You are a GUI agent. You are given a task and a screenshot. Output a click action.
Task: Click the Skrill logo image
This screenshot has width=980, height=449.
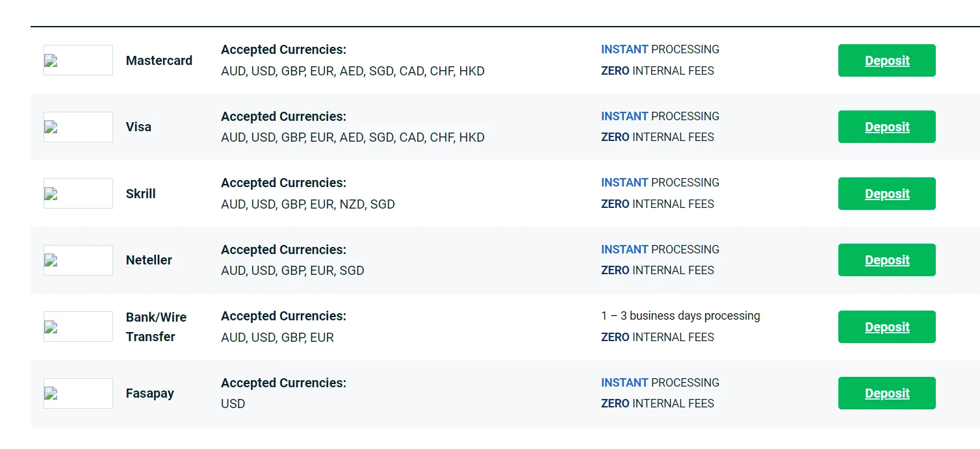[78, 194]
